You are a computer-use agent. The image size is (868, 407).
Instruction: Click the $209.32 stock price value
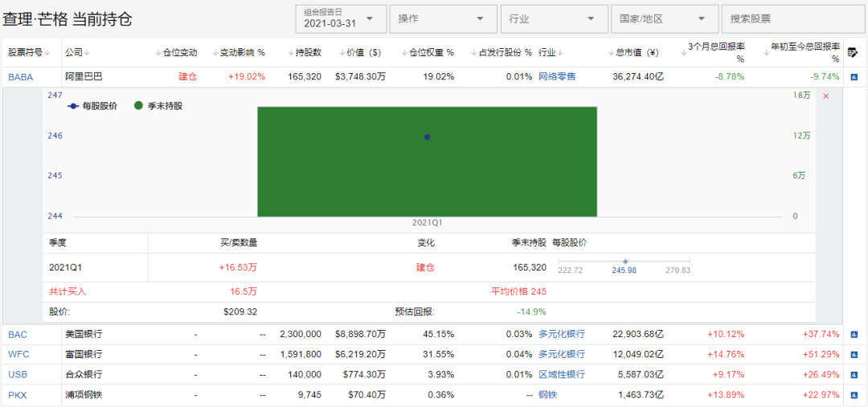[240, 312]
